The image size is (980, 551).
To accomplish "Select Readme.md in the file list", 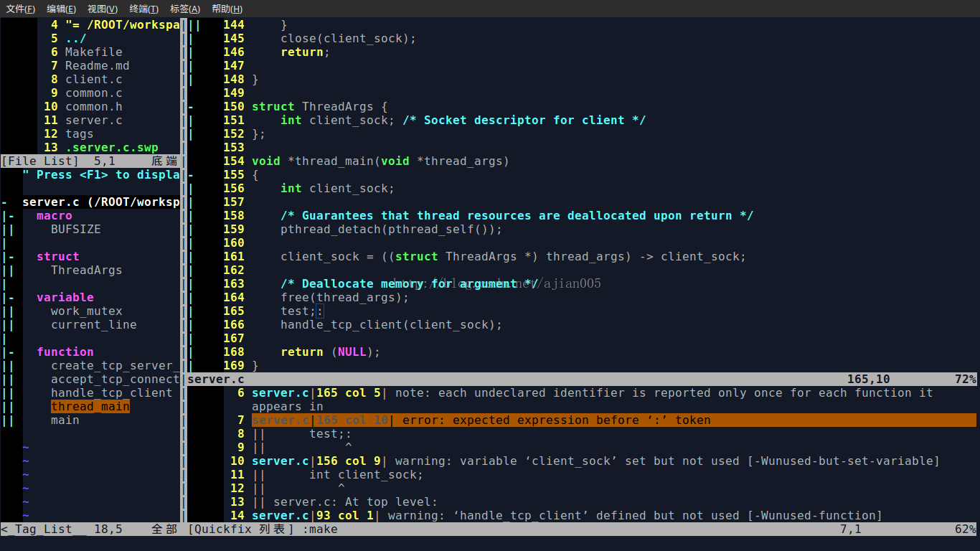I will (98, 66).
